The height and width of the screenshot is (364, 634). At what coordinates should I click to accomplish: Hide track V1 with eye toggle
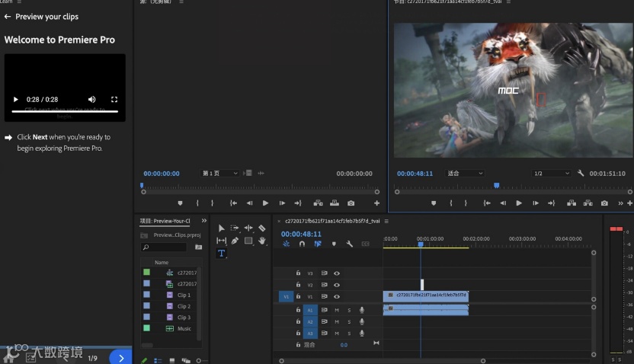pos(337,296)
